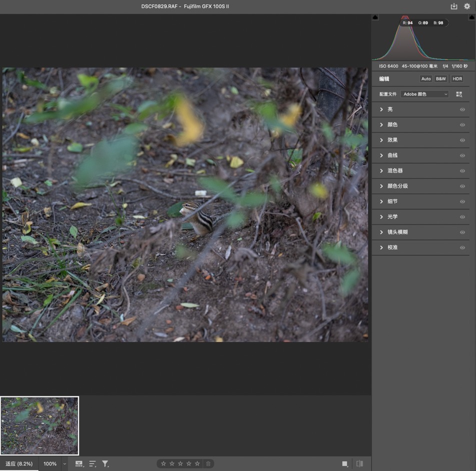Click the trash icon beside star ratings
This screenshot has width=476, height=471.
click(208, 464)
